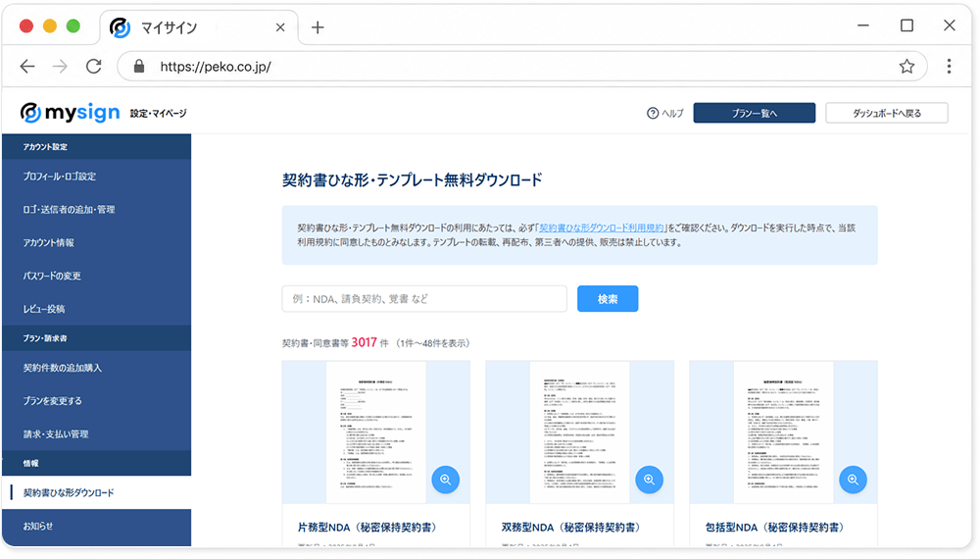Click the mysign logo

[70, 113]
